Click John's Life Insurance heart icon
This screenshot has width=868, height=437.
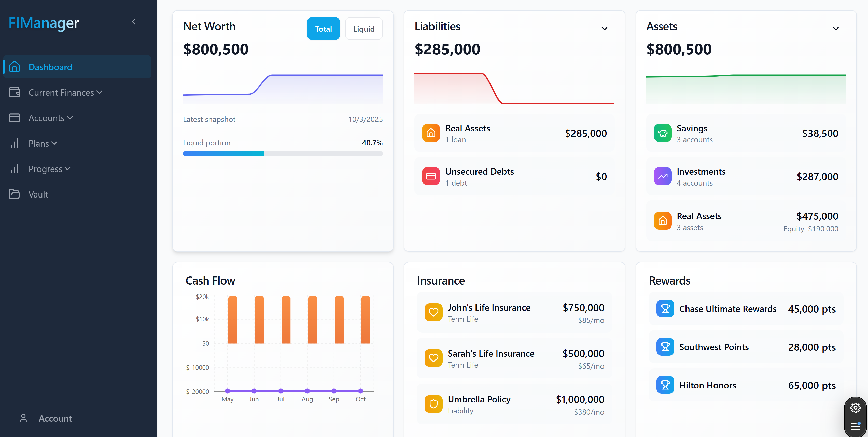433,312
